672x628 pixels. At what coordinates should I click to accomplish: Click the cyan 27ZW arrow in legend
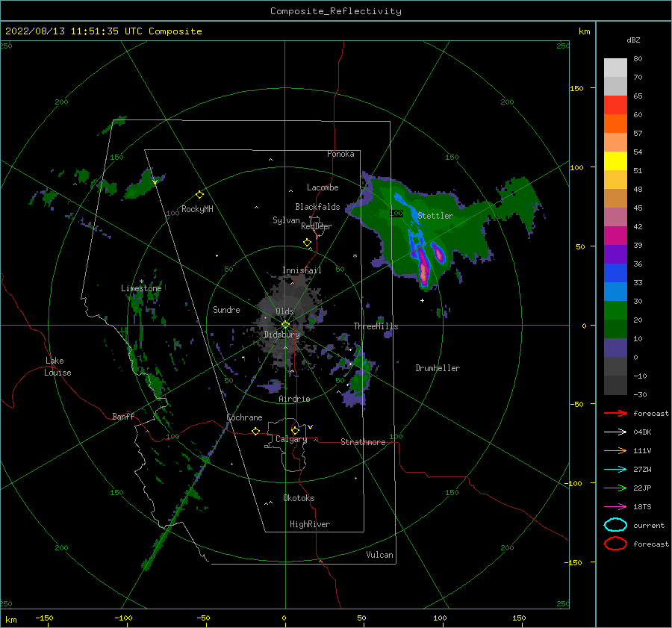click(x=615, y=470)
